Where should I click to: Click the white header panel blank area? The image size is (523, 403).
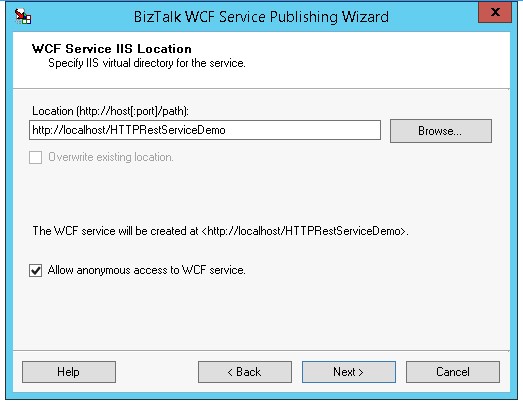(367, 60)
